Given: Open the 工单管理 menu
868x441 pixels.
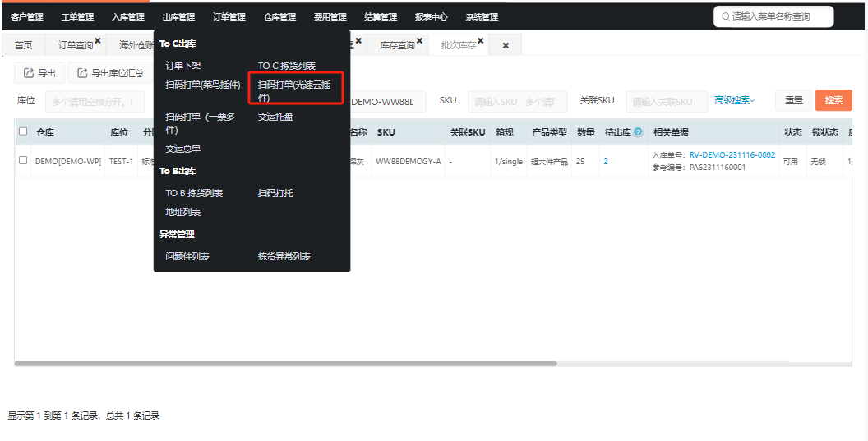Looking at the screenshot, I should (77, 17).
